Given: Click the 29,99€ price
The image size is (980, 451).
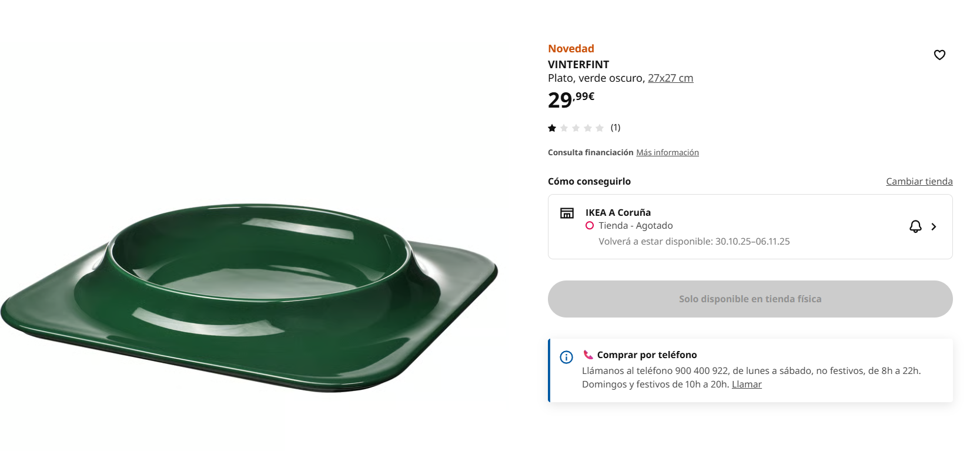Looking at the screenshot, I should tap(571, 99).
